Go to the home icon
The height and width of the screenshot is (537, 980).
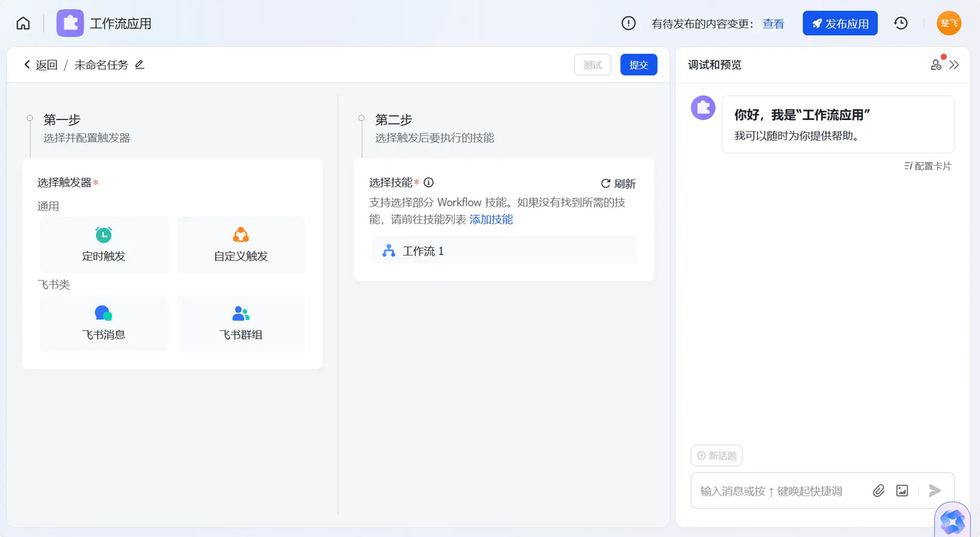(23, 23)
